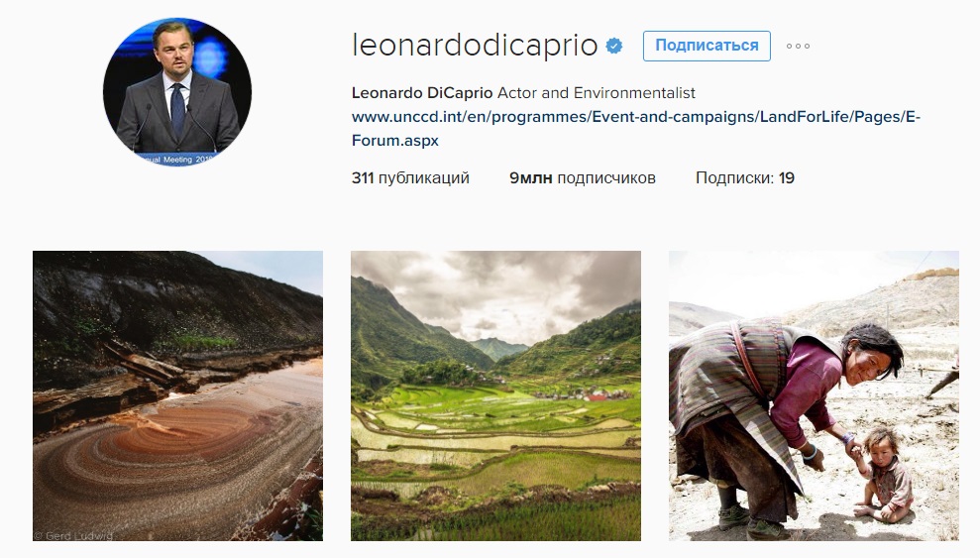Click the number 19 in Подписки

coord(786,178)
